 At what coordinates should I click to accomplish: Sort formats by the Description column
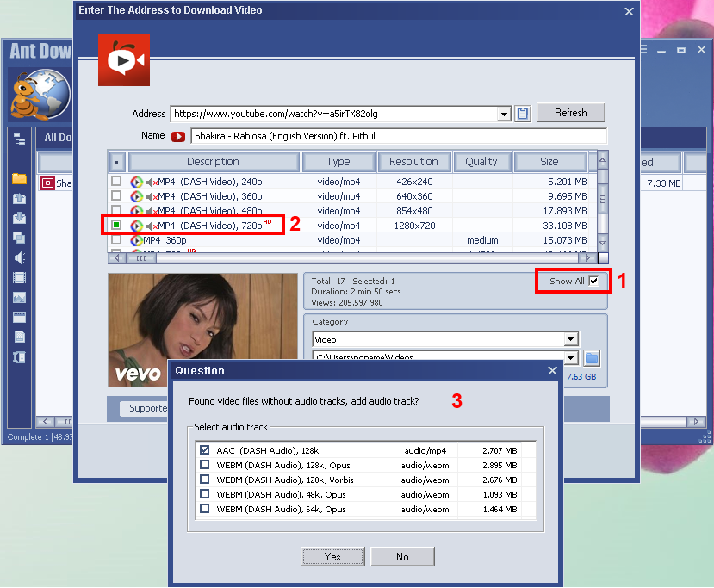point(213,162)
